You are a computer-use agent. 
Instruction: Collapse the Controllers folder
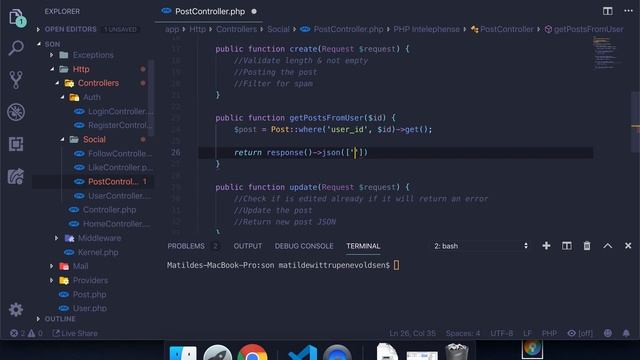click(98, 83)
